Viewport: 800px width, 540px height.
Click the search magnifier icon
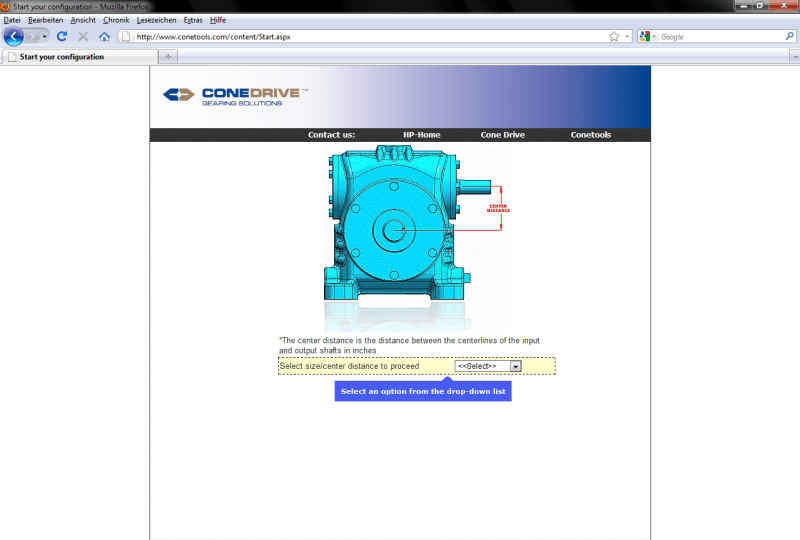(x=789, y=36)
